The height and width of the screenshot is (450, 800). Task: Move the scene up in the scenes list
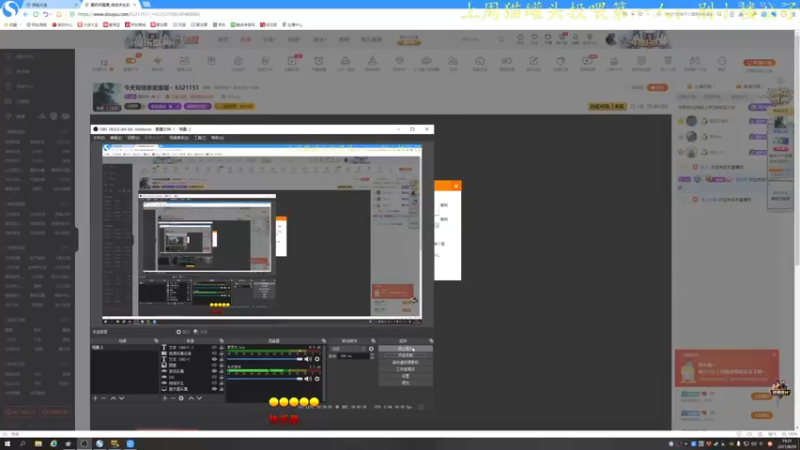113,398
